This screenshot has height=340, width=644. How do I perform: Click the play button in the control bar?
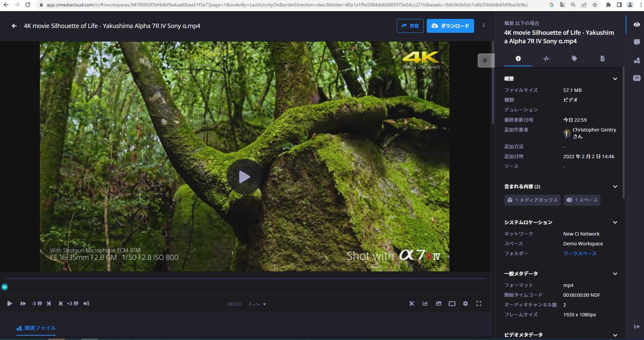[10, 303]
